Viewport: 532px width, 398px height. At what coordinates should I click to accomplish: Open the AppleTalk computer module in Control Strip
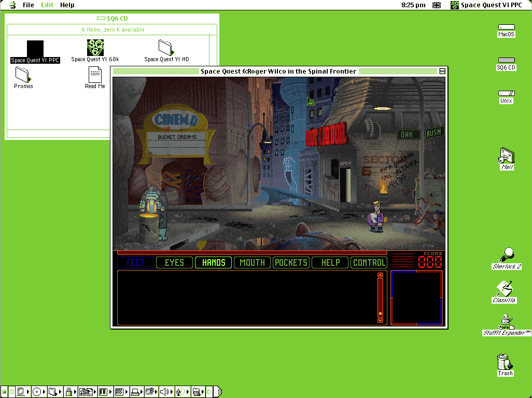click(x=23, y=392)
